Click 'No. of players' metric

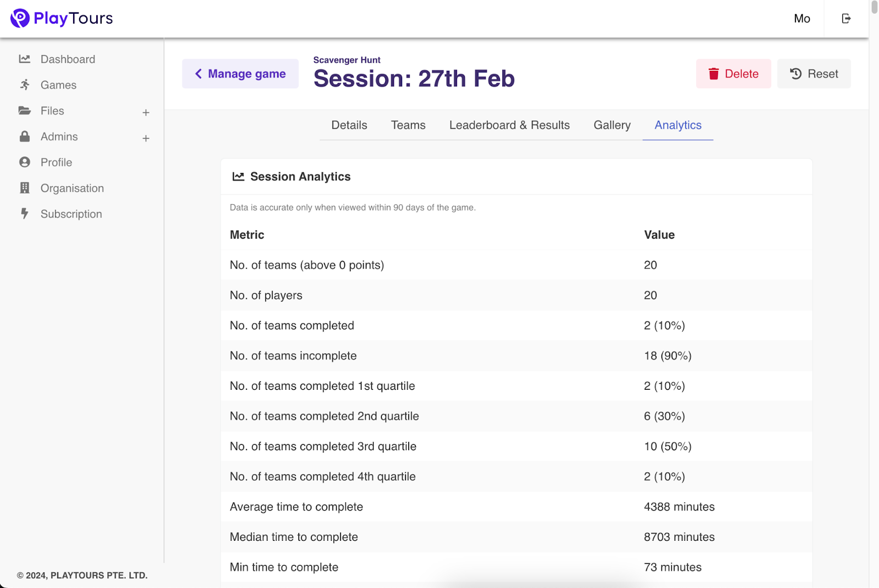pyautogui.click(x=266, y=295)
